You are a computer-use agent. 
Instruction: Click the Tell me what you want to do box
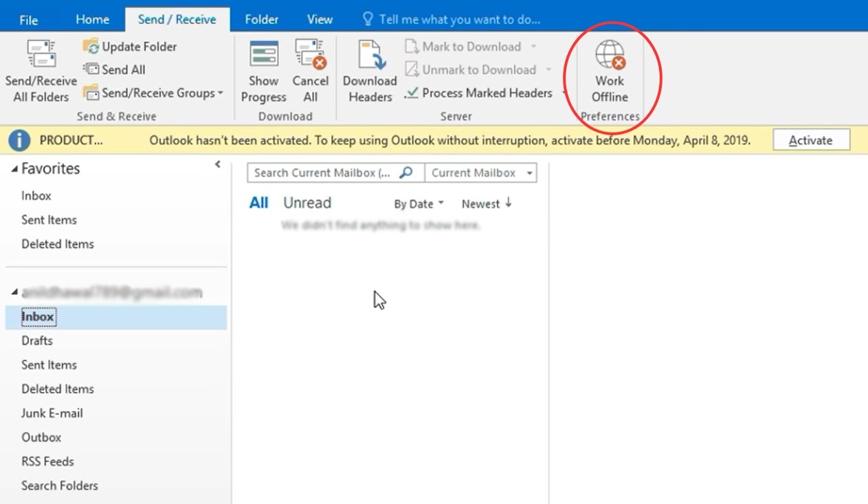point(452,20)
